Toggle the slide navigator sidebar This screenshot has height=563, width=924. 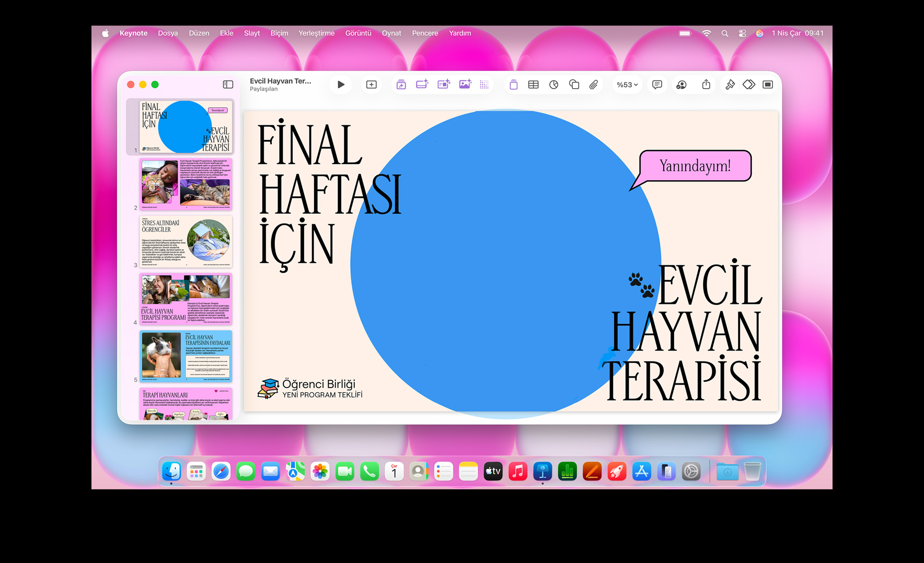228,85
